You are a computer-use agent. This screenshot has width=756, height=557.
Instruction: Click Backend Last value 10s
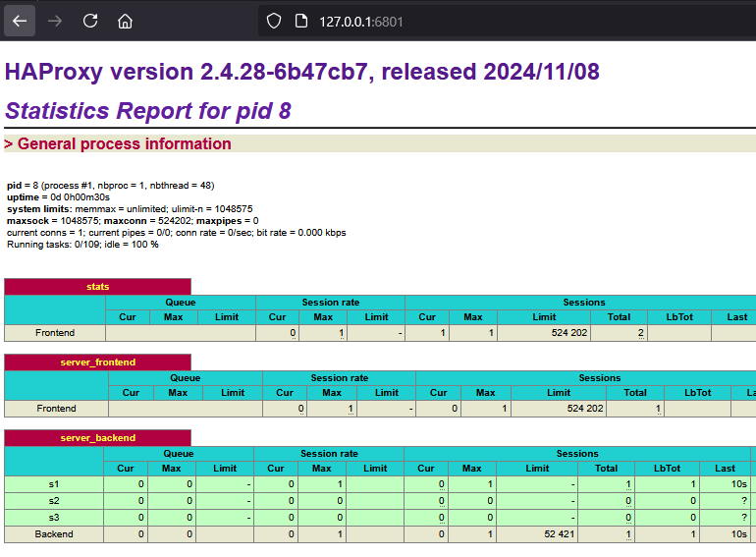pos(738,534)
